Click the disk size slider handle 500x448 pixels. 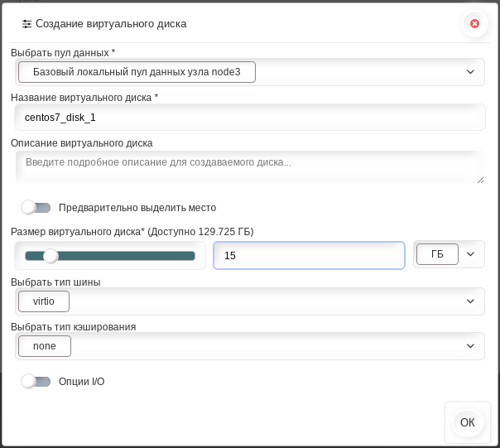pos(50,256)
